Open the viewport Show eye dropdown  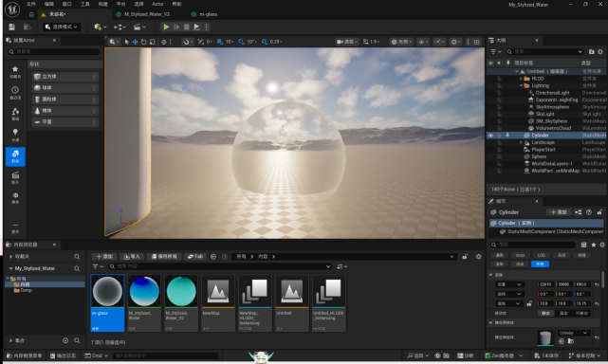(423, 42)
